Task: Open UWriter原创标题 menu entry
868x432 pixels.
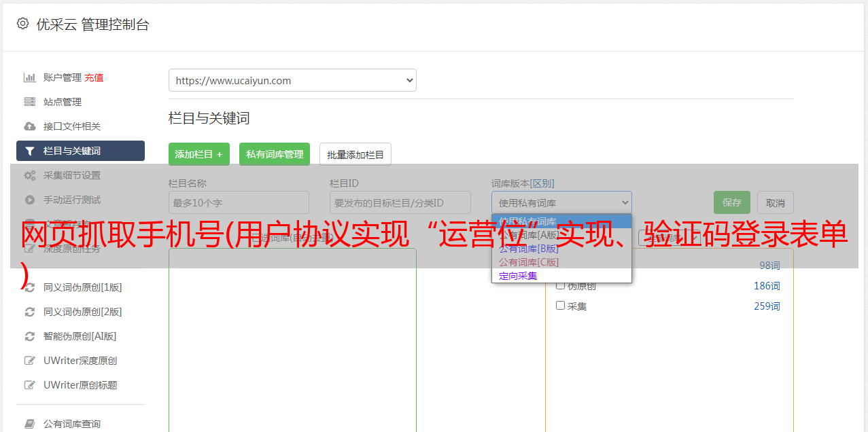Action: click(80, 385)
